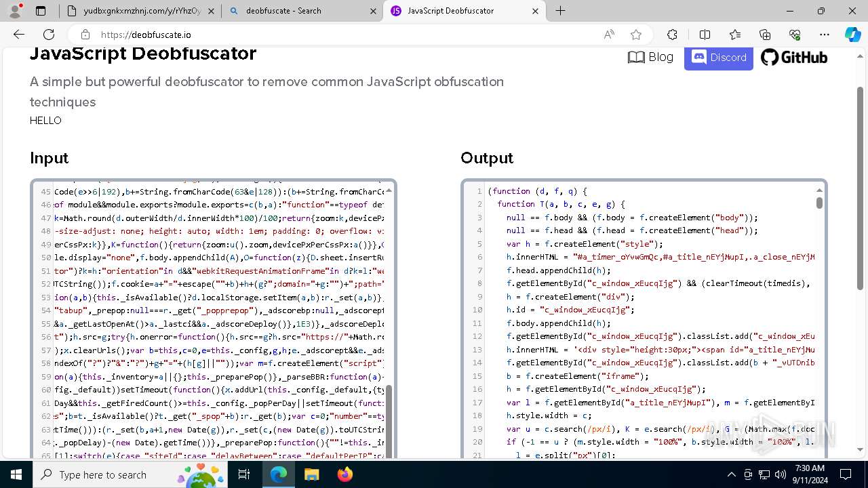The height and width of the screenshot is (488, 868).
Task: Open Microsoft Edge from taskbar
Action: (x=279, y=474)
